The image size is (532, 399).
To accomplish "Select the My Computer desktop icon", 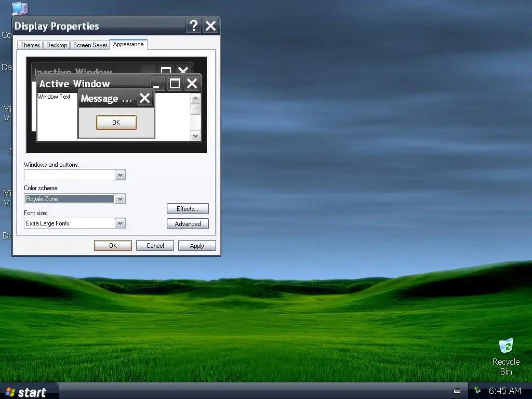I will click(20, 8).
